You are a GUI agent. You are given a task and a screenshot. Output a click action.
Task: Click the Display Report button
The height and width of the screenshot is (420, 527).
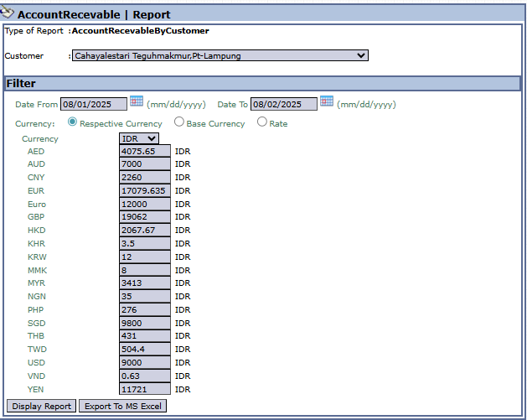pos(41,407)
